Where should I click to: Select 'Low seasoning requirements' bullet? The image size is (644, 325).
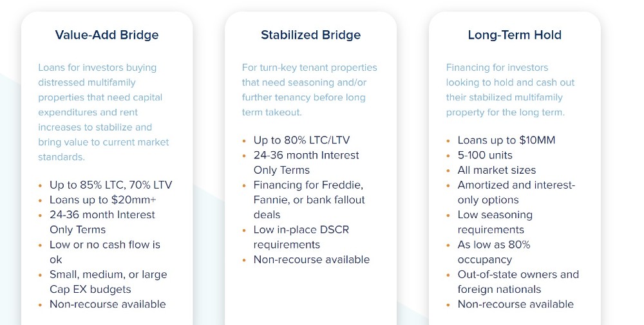click(495, 223)
